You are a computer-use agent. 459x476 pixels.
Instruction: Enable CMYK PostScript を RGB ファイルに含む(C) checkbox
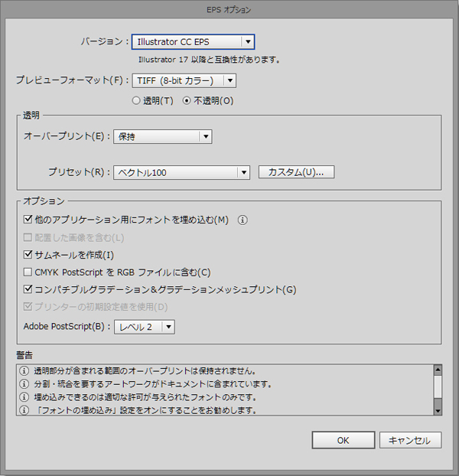[x=28, y=272]
